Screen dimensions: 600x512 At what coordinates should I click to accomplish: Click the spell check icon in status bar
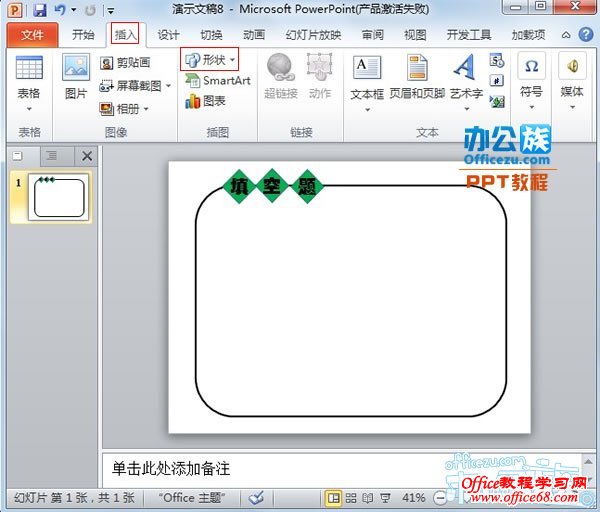click(x=256, y=497)
